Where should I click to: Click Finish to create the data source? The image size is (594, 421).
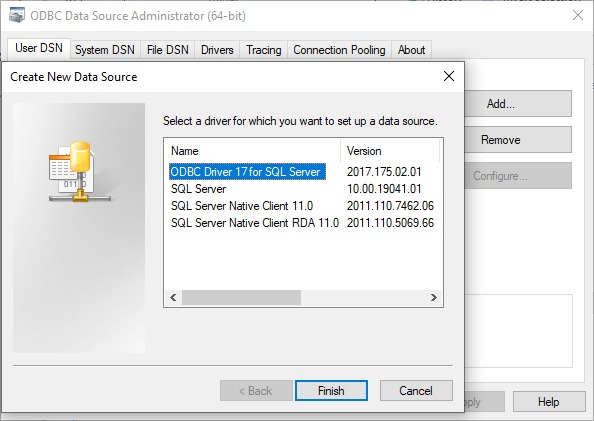(x=331, y=391)
